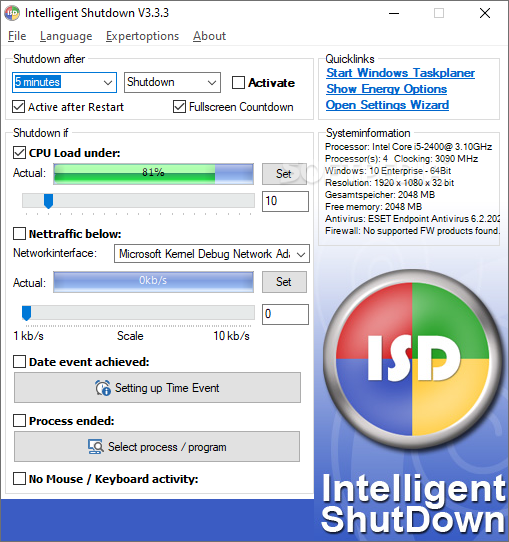509x542 pixels.
Task: Disable Fullscreen Countdown checkbox
Action: [179, 107]
